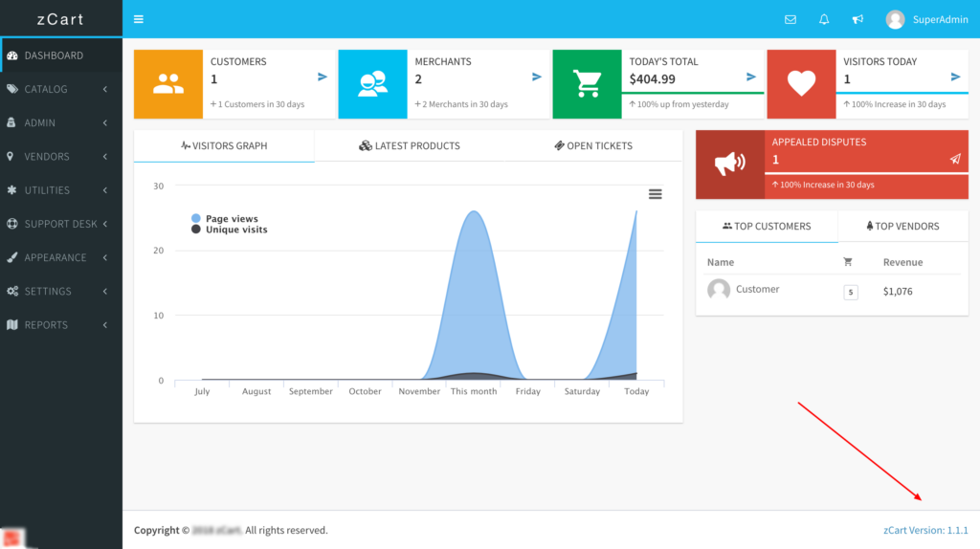
Task: Open the notifications bell icon
Action: [x=824, y=19]
